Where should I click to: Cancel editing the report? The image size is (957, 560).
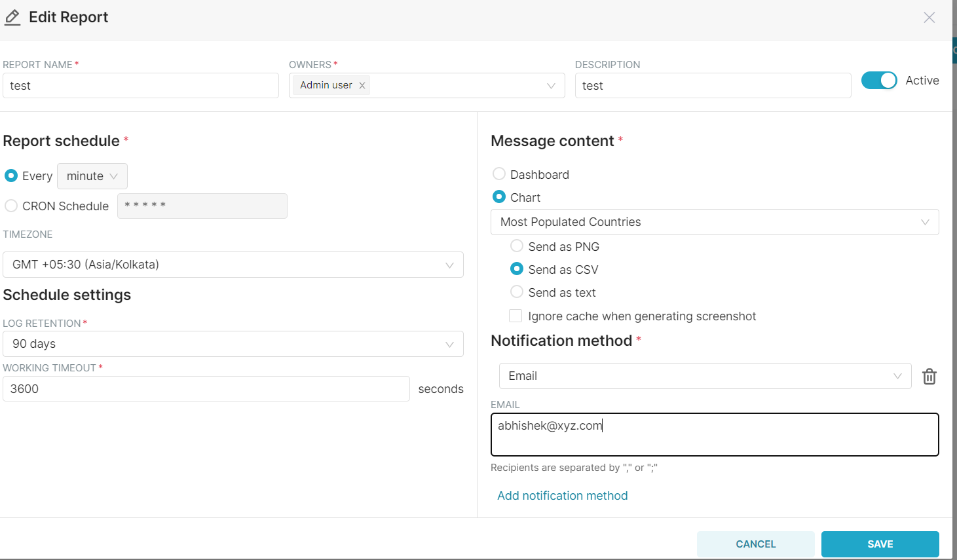click(x=755, y=544)
